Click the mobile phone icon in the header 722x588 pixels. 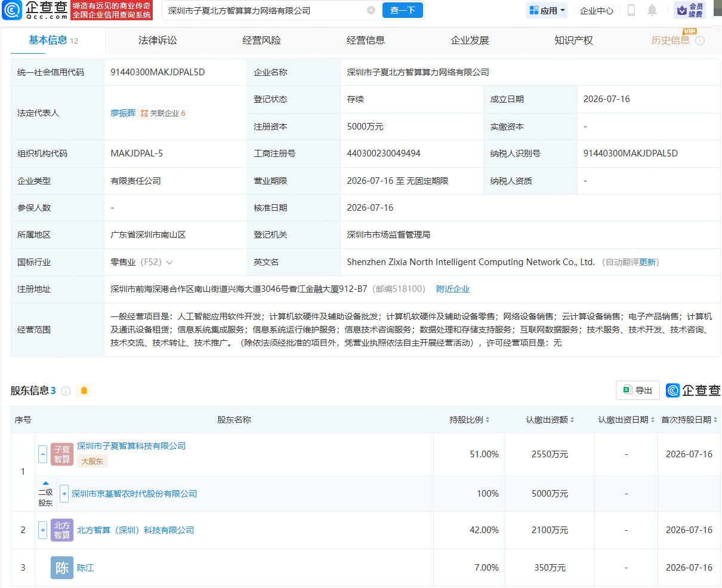631,10
